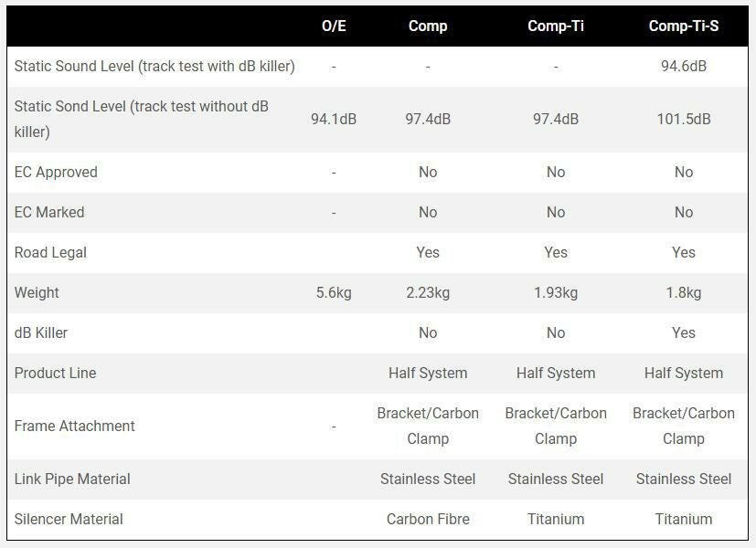Click the EC Marked row label
This screenshot has height=548, width=756.
click(x=49, y=212)
